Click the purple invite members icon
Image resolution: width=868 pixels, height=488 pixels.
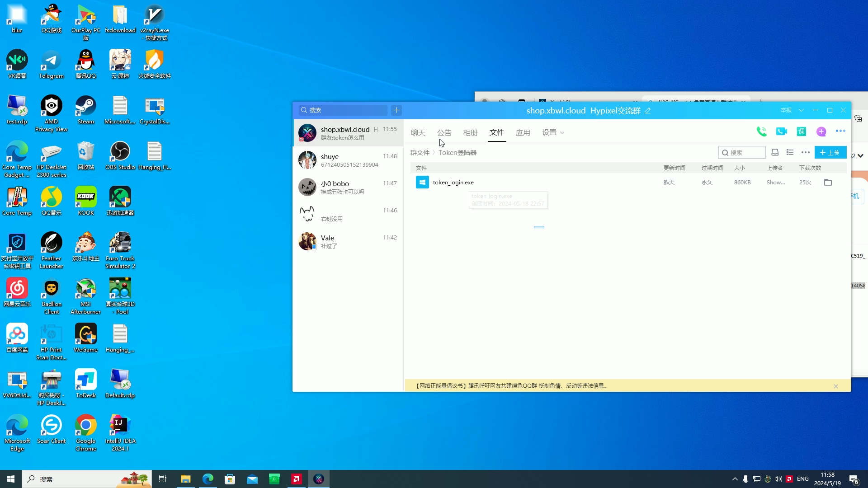tap(821, 131)
